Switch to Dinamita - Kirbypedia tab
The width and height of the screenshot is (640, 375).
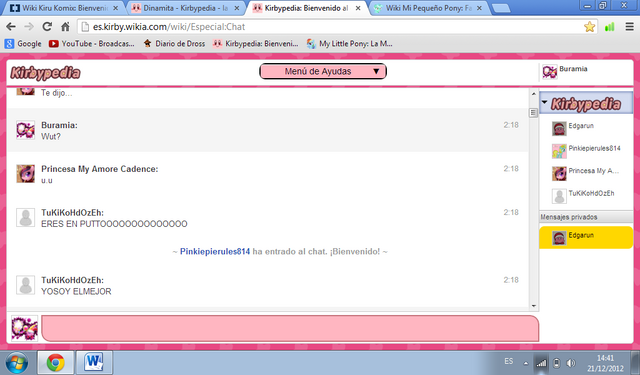[185, 8]
